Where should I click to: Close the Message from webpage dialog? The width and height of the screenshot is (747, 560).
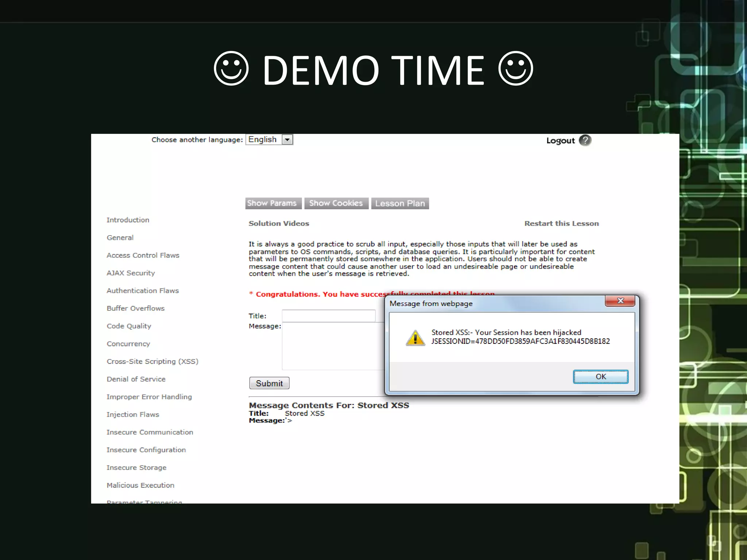[620, 301]
